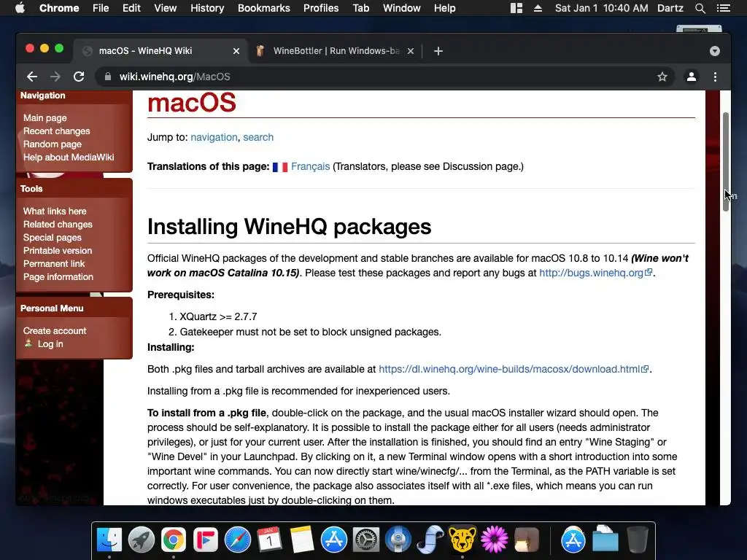Open the tab search dropdown arrow
This screenshot has height=560, width=747.
715,51
